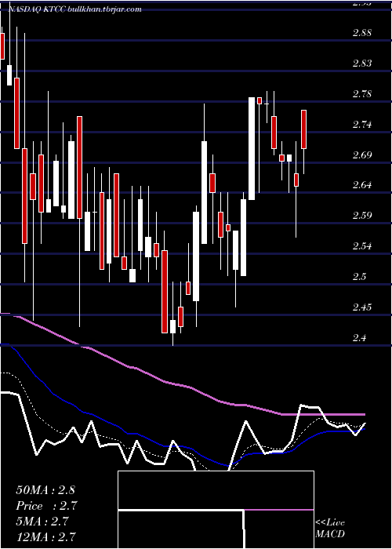Click the tallest white candlestick near 2.78

tap(252, 148)
